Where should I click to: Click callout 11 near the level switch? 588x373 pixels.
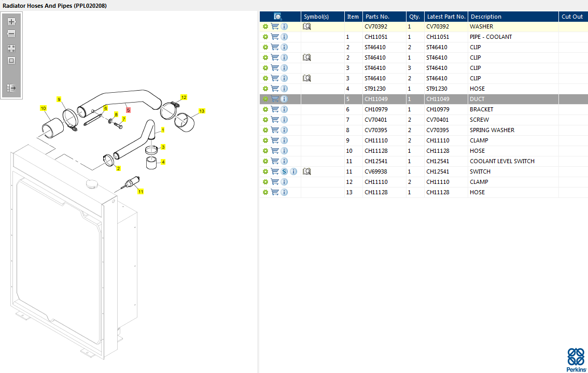pos(141,191)
